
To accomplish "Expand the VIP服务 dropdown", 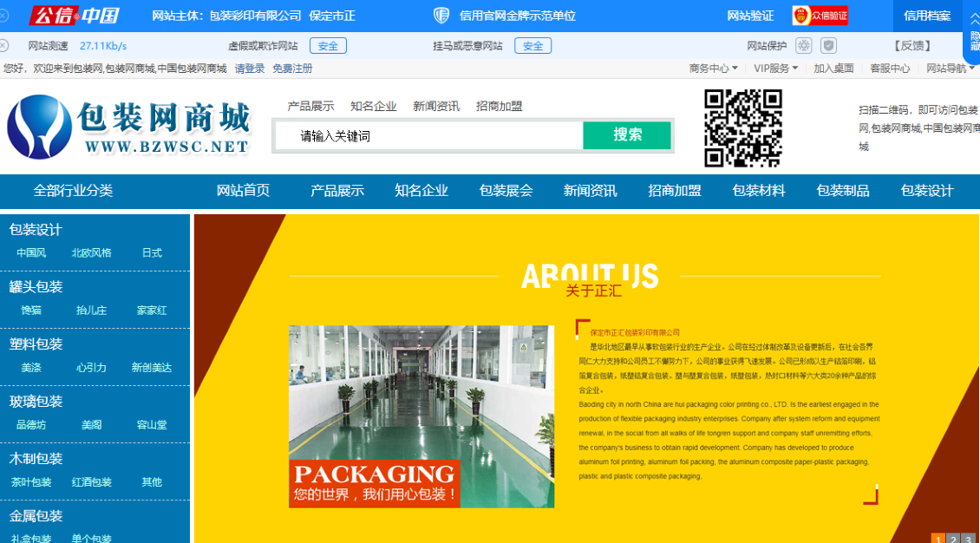I will (x=775, y=69).
